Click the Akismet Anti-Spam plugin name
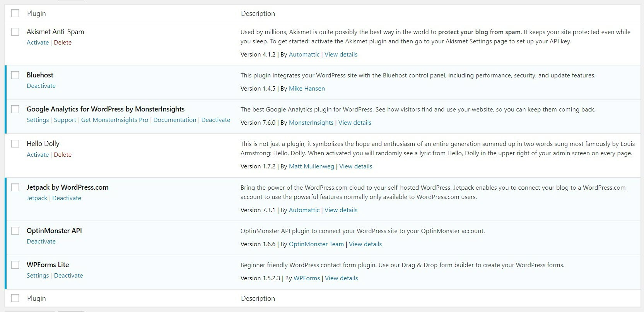 tap(55, 32)
